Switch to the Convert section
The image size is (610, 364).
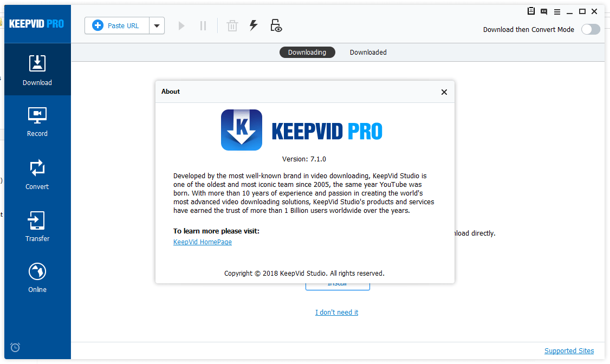(37, 174)
